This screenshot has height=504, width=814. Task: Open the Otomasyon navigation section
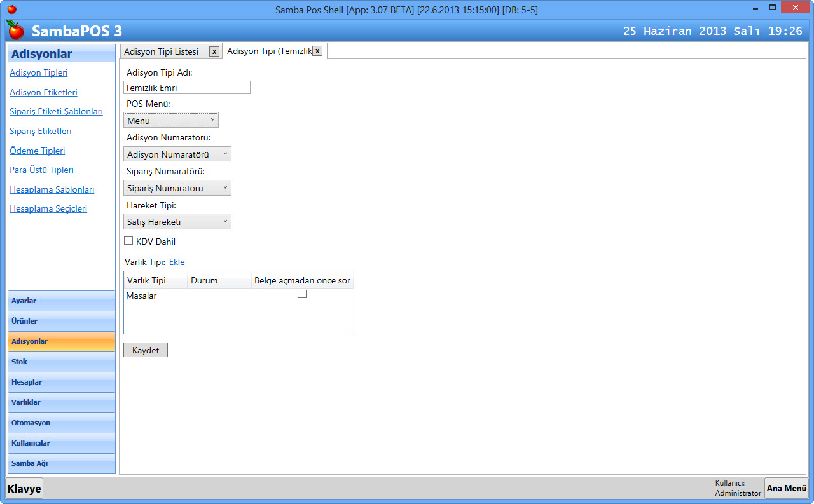click(x=62, y=423)
